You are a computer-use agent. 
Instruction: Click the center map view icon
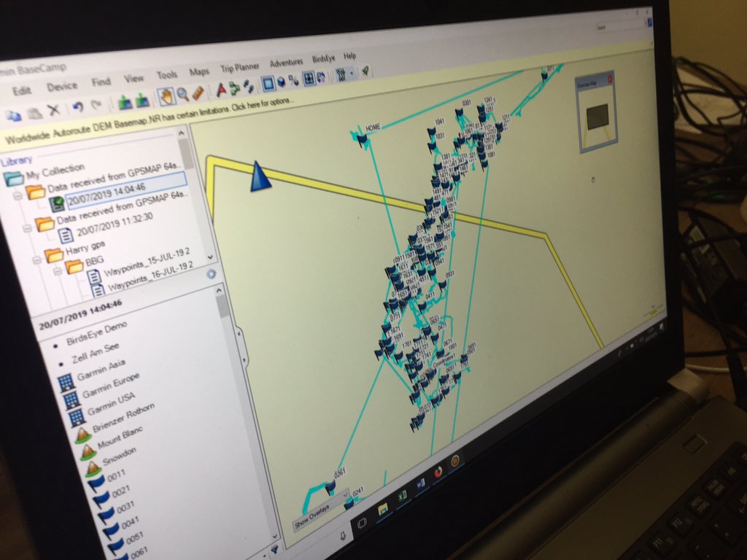(309, 79)
